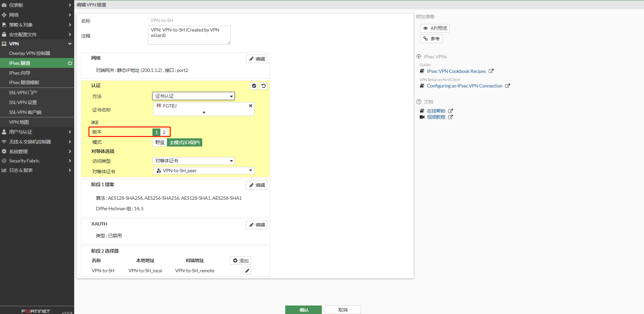This screenshot has height=314, width=644.
Task: Open the 访问类型 dropdown
Action: (x=193, y=161)
